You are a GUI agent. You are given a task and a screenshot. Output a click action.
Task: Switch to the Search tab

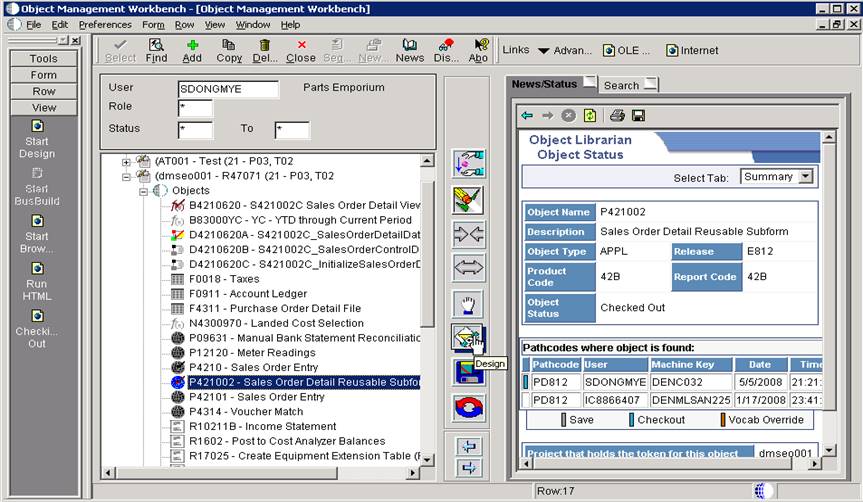[629, 85]
